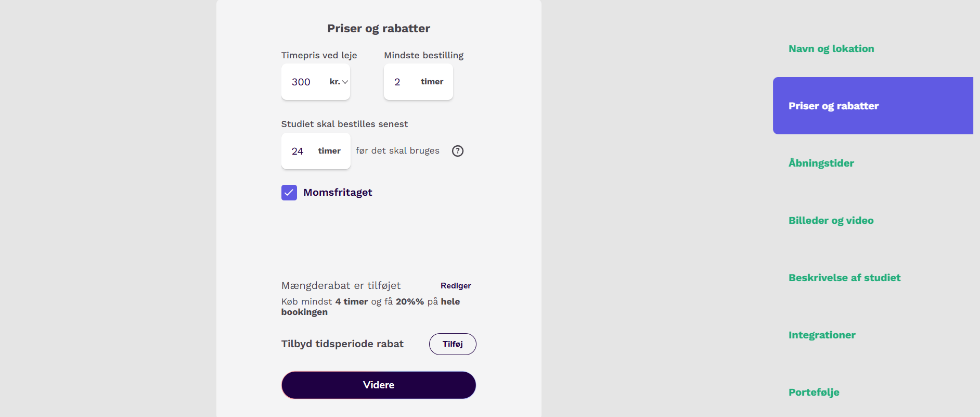Open the kr. currency dropdown

339,82
